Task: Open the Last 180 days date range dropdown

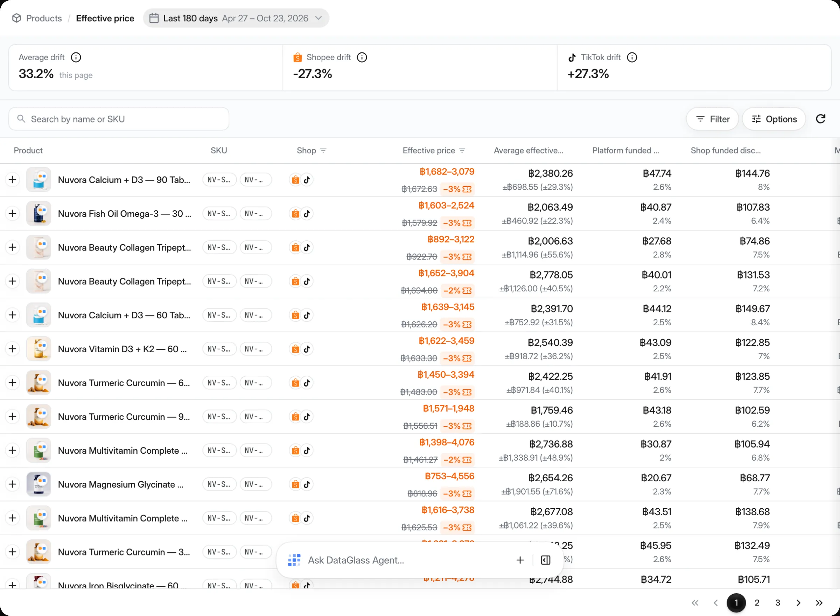Action: [236, 18]
